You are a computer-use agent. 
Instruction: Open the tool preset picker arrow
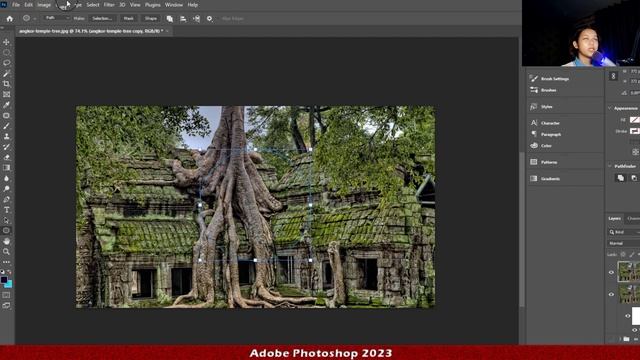[x=35, y=19]
